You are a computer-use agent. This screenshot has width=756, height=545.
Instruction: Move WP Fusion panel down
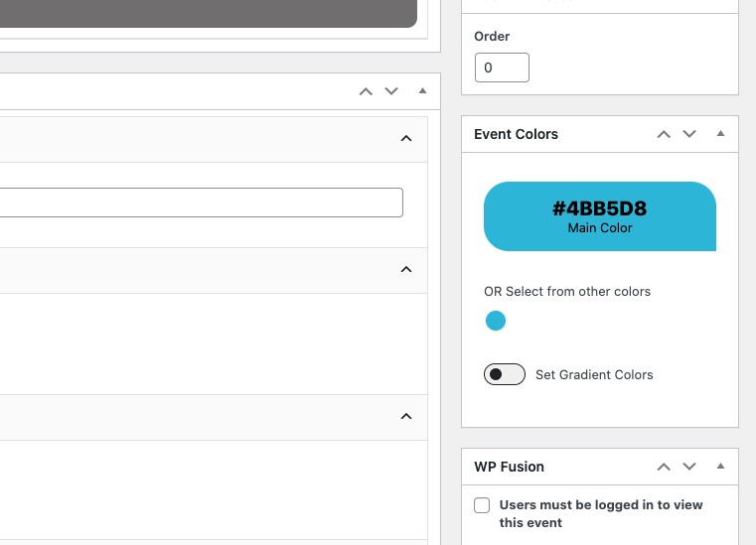click(x=689, y=467)
